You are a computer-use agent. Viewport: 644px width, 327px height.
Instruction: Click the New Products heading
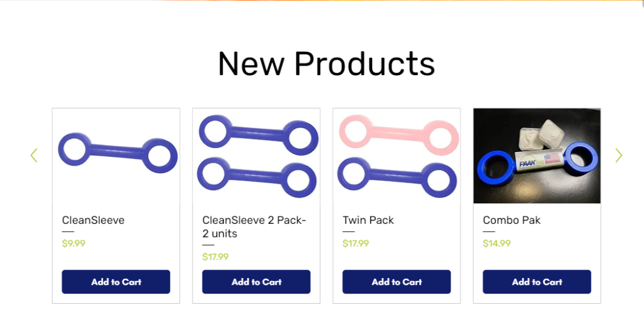coord(326,64)
